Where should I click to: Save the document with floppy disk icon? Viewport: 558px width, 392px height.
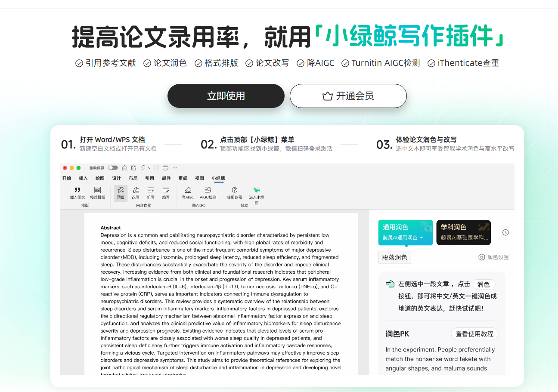[x=133, y=168]
